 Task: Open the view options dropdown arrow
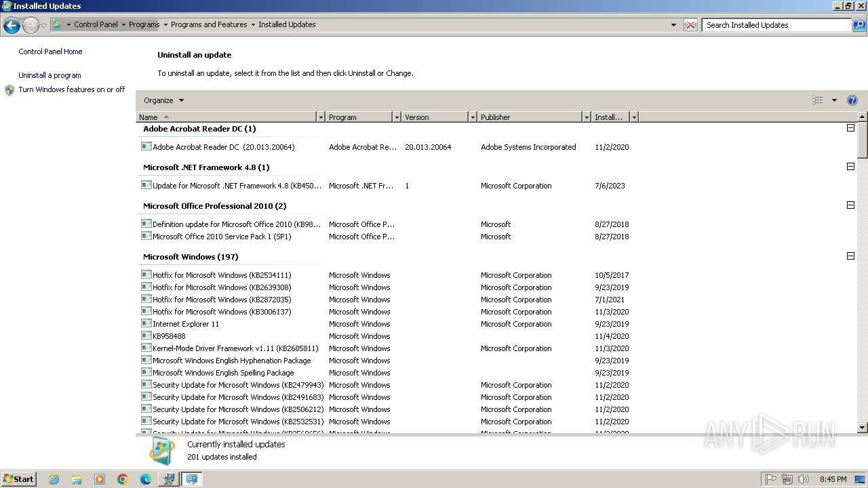click(834, 100)
